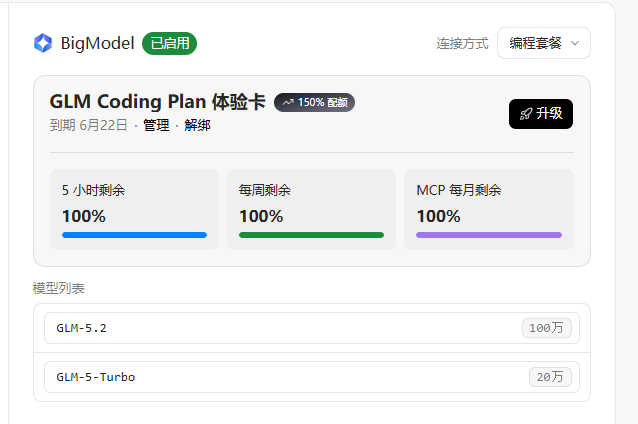Click the 100% value under 每周剩余
The image size is (638, 424).
[261, 216]
